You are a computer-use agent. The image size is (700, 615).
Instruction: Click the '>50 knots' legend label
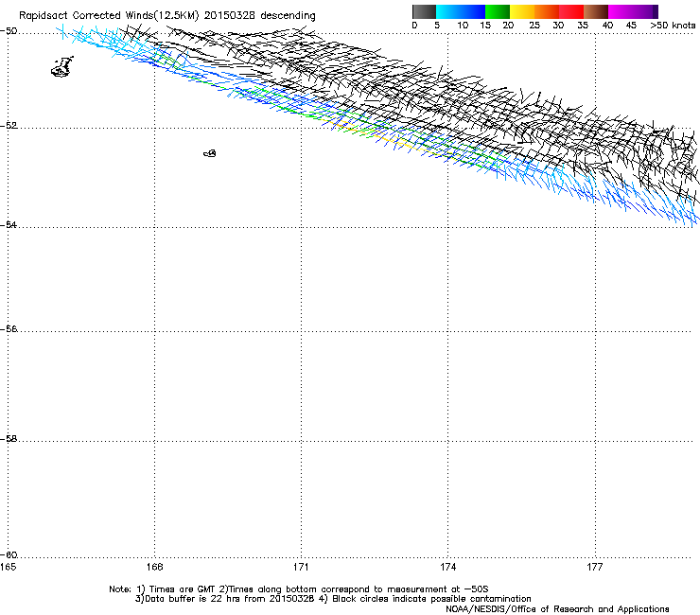[673, 26]
